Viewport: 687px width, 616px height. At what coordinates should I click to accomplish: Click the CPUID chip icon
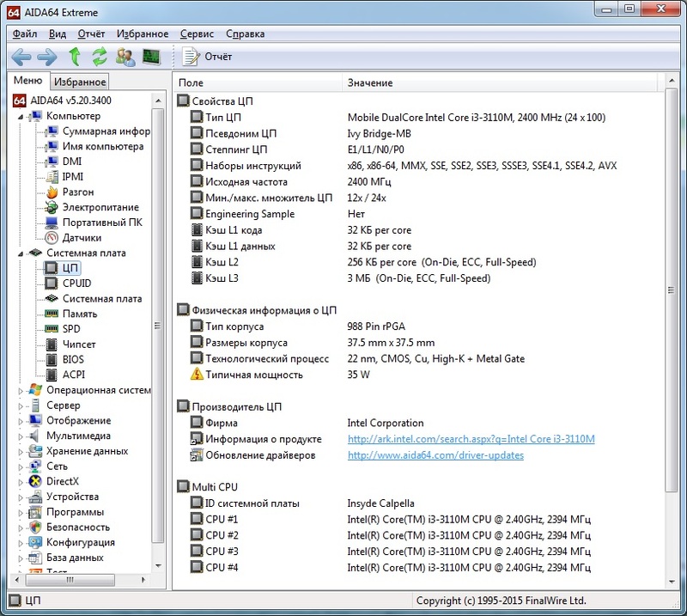[52, 284]
